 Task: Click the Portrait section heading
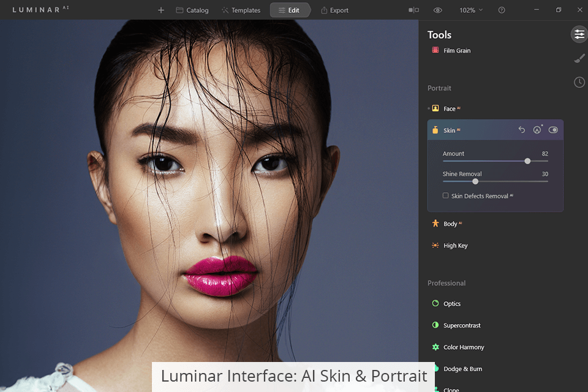[x=439, y=88]
